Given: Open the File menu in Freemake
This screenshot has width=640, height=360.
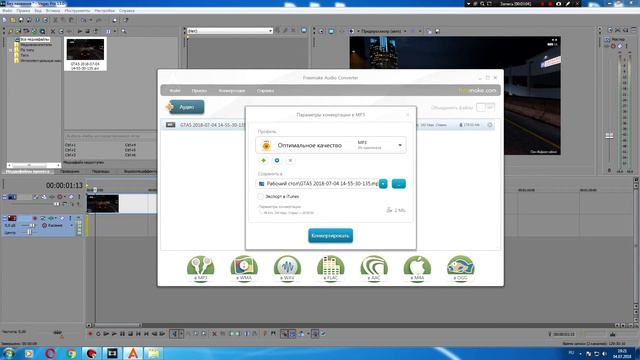Looking at the screenshot, I should (175, 91).
